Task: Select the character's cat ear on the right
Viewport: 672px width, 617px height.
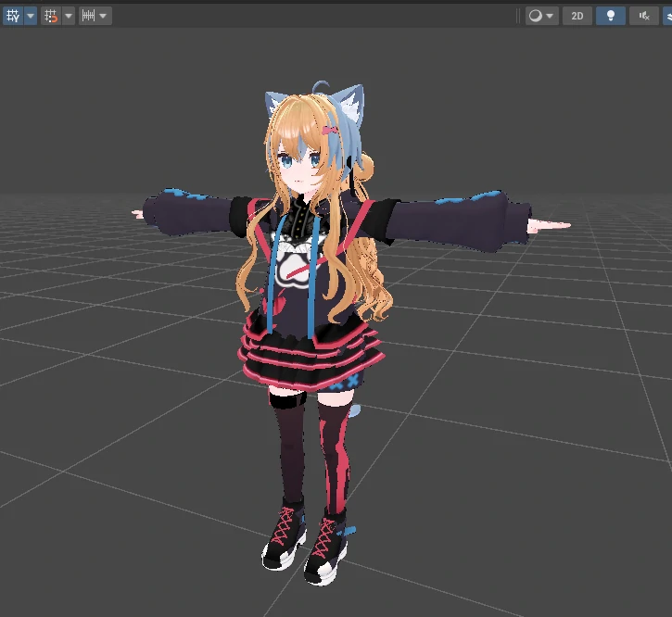Action: [349, 107]
